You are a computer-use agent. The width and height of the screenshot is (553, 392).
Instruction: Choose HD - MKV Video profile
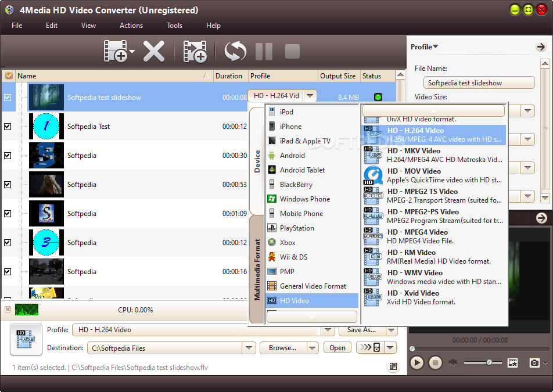click(434, 155)
